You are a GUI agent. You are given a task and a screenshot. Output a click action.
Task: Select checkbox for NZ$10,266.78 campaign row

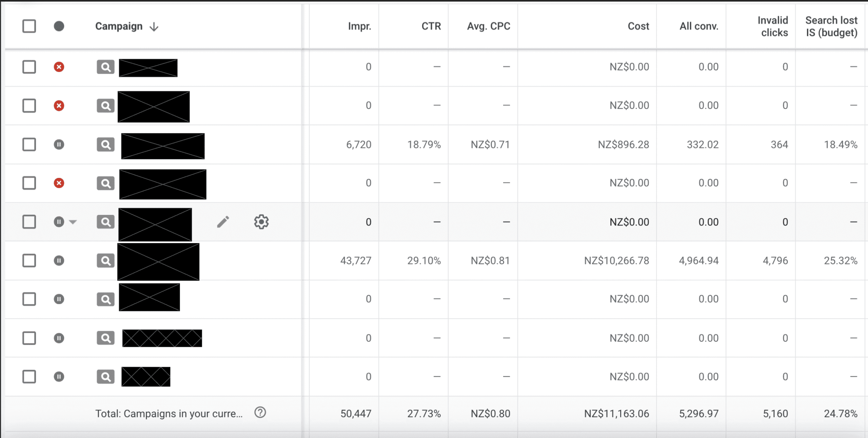coord(29,261)
